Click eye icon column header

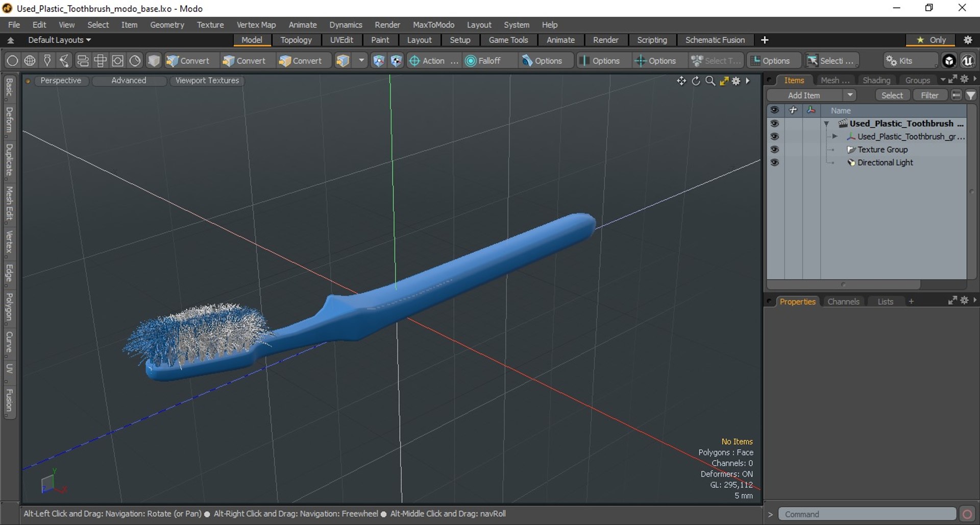click(x=774, y=110)
